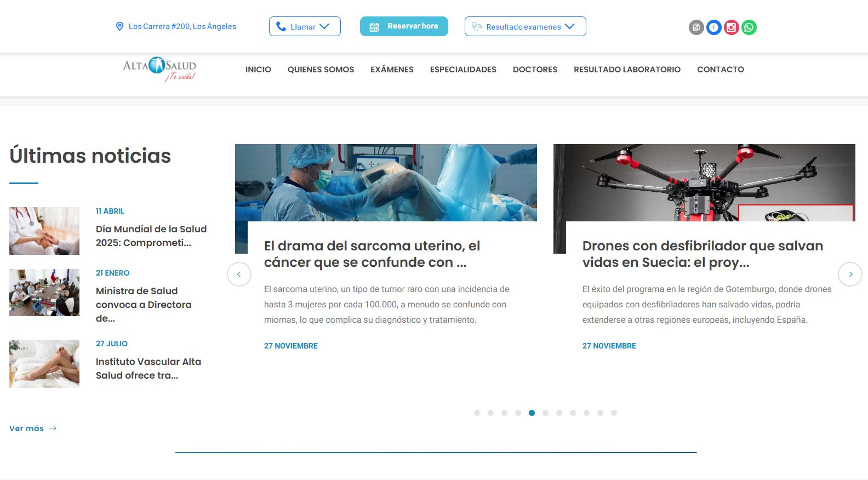Click the arrow icon beside Ver más

click(53, 428)
